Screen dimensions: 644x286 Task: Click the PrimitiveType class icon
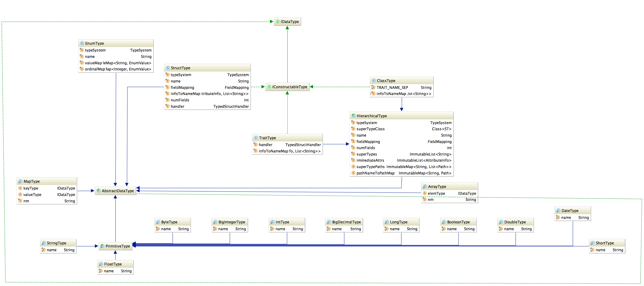(x=102, y=246)
